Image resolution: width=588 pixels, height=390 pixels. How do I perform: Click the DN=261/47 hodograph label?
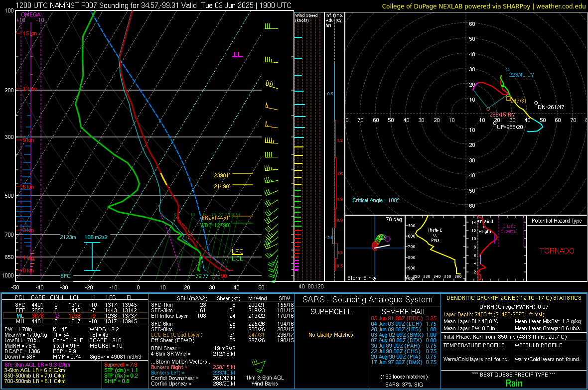click(551, 107)
